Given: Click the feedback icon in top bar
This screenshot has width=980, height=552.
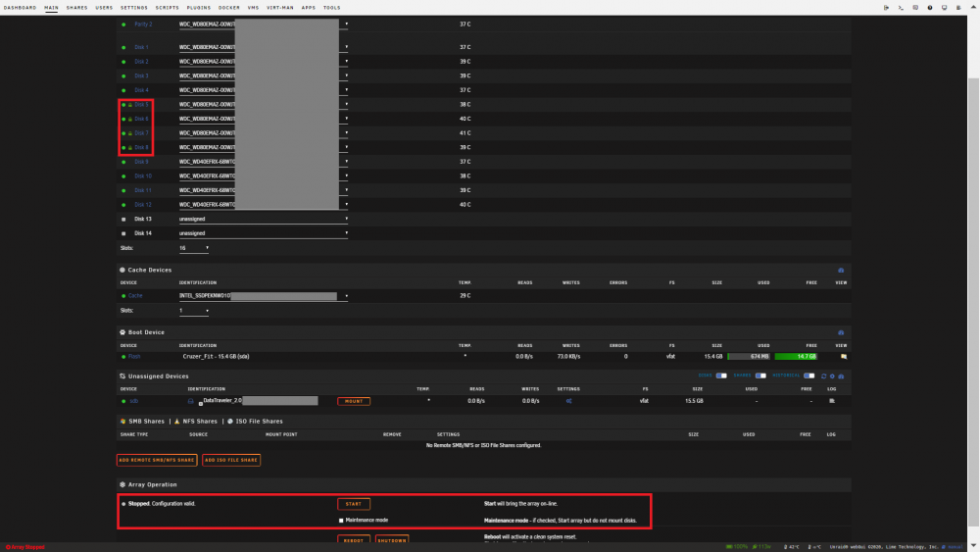Looking at the screenshot, I should pyautogui.click(x=915, y=8).
